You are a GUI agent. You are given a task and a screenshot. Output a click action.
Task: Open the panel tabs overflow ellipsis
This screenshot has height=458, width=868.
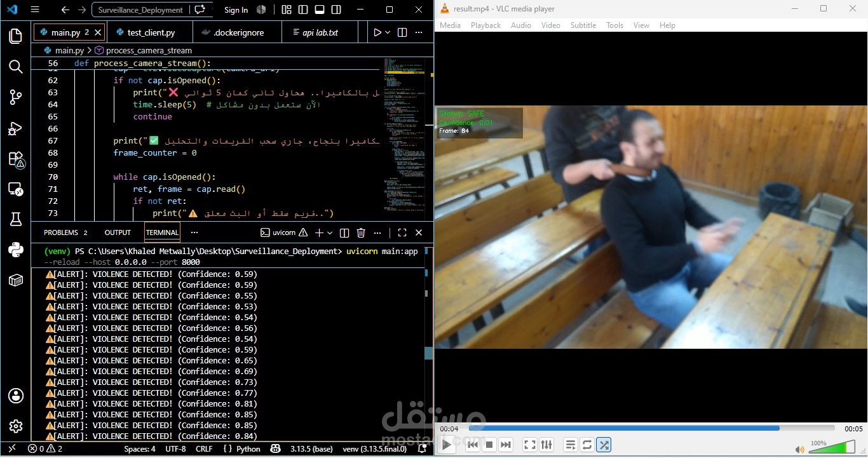pos(194,232)
